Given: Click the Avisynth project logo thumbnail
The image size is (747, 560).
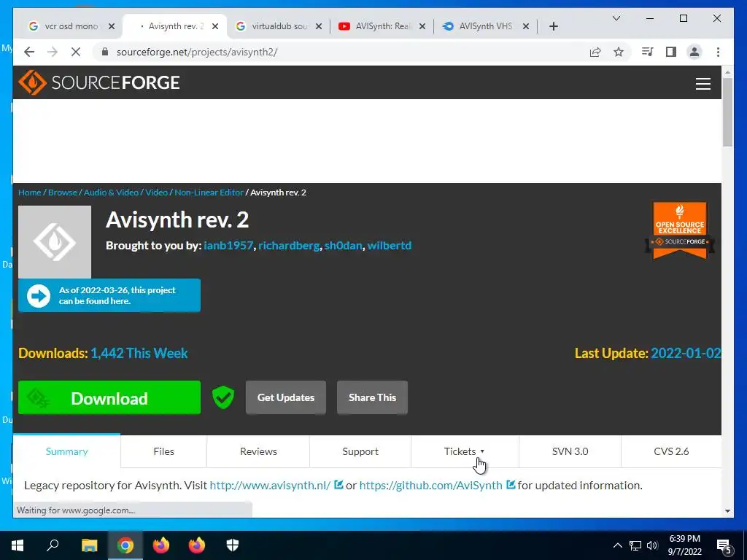Looking at the screenshot, I should pyautogui.click(x=55, y=242).
